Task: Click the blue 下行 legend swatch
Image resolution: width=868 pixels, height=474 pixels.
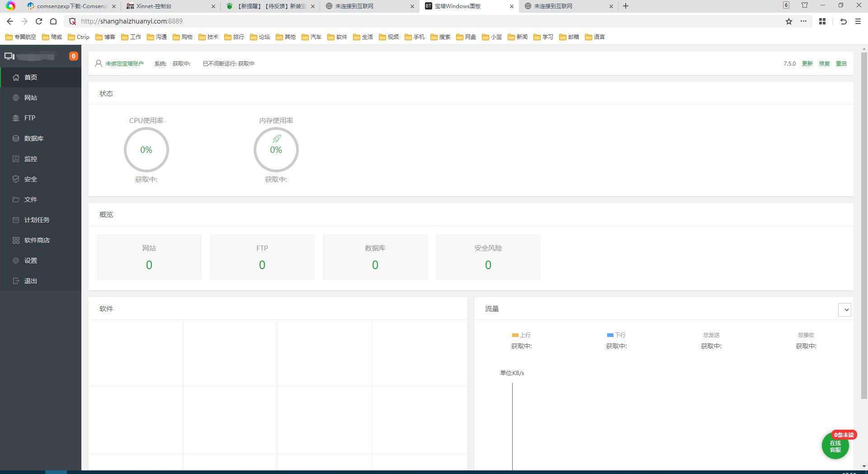Action: (610, 335)
